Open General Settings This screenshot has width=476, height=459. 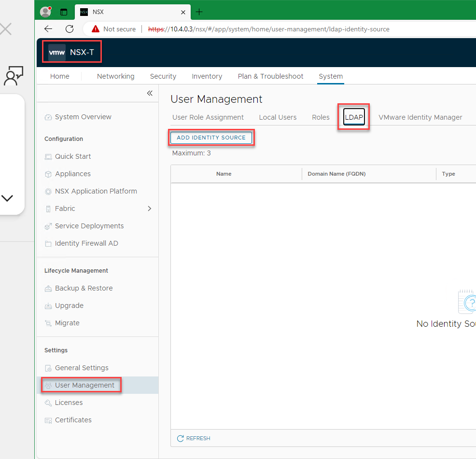pos(82,368)
